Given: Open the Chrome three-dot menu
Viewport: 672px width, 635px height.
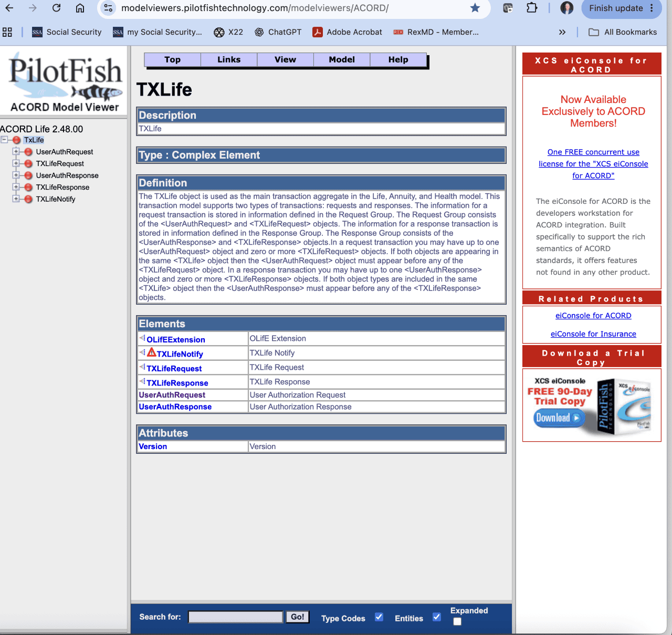Looking at the screenshot, I should point(652,8).
